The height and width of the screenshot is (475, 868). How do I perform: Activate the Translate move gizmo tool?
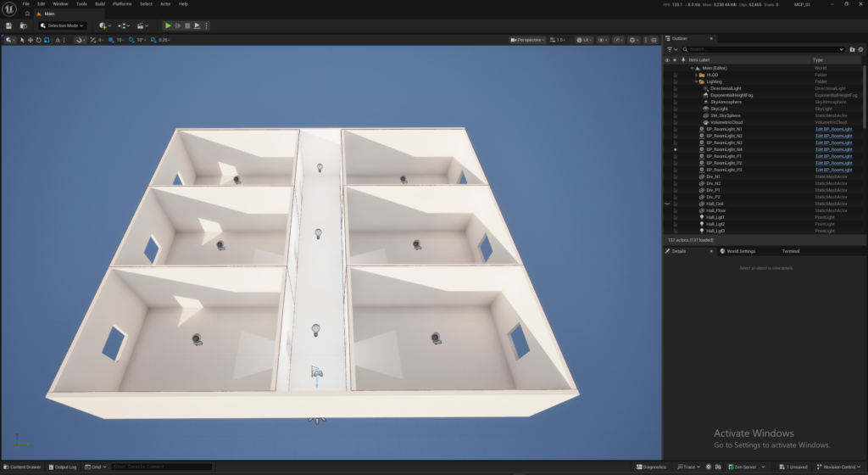[31, 40]
